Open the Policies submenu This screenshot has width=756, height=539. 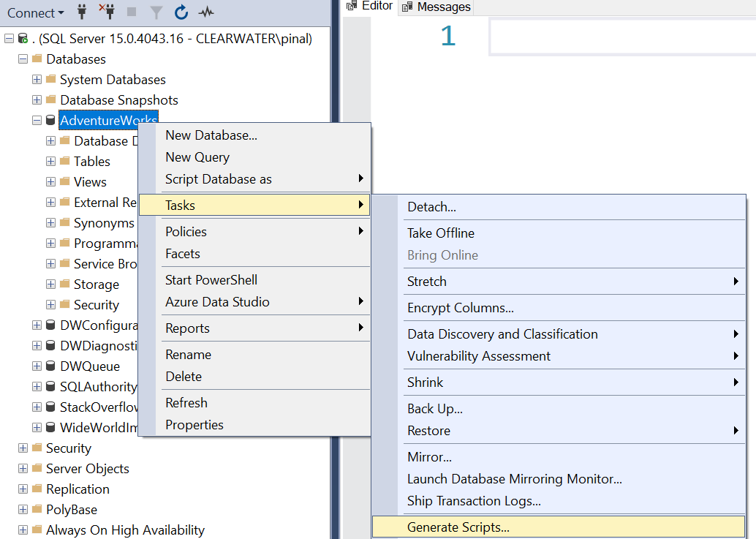(254, 231)
